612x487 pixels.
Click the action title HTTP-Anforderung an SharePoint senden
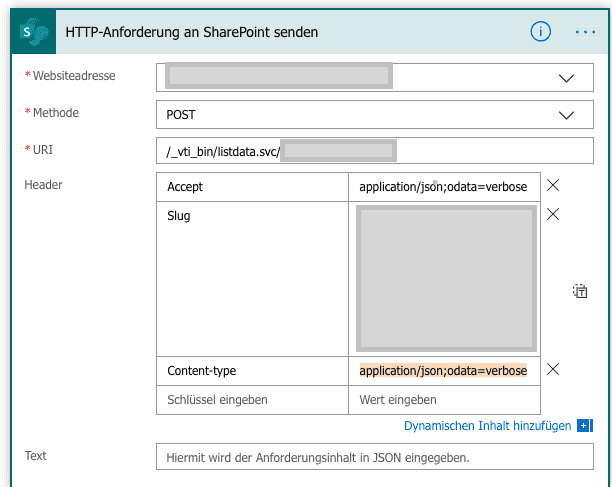click(192, 32)
